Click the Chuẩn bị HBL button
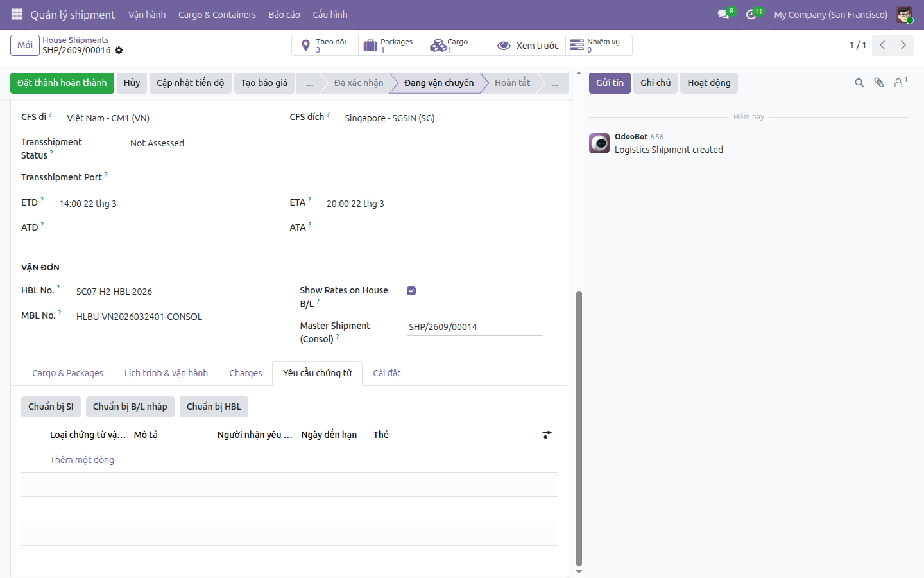 [x=214, y=407]
